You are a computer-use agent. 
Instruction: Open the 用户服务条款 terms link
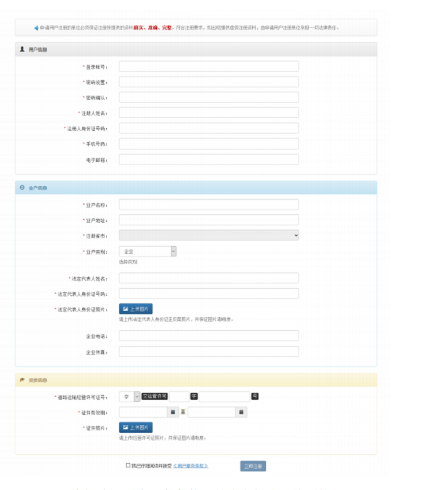coord(190,467)
